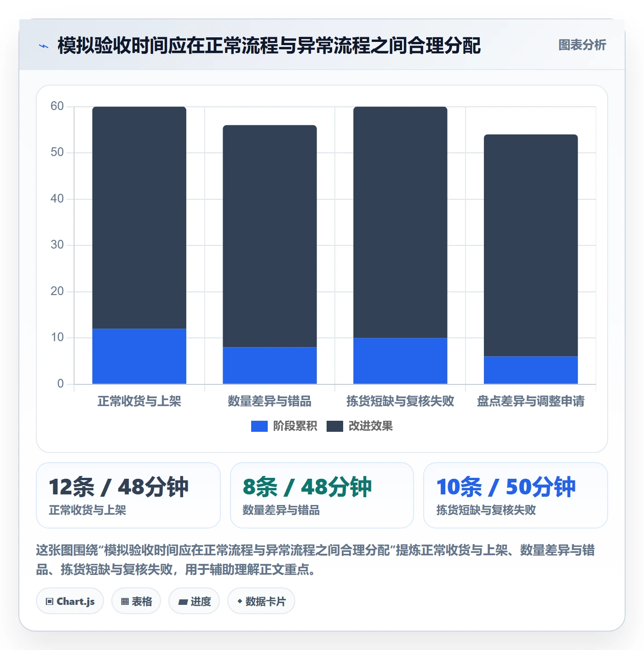
Task: Click the square icon in the Chart.js chip
Action: pyautogui.click(x=50, y=602)
